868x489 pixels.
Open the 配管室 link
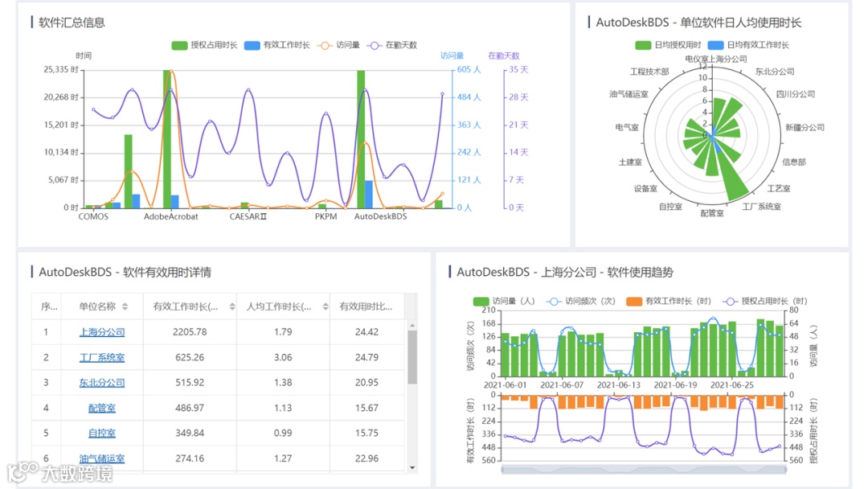(102, 408)
